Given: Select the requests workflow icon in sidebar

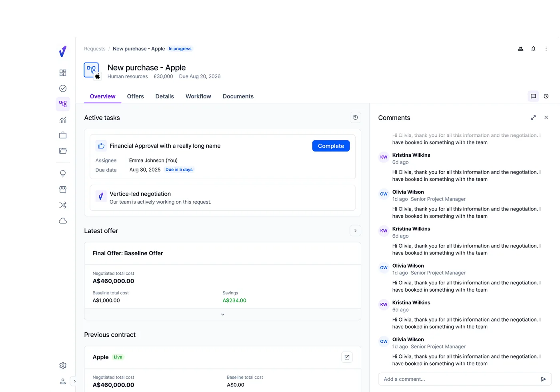Looking at the screenshot, I should [x=63, y=104].
